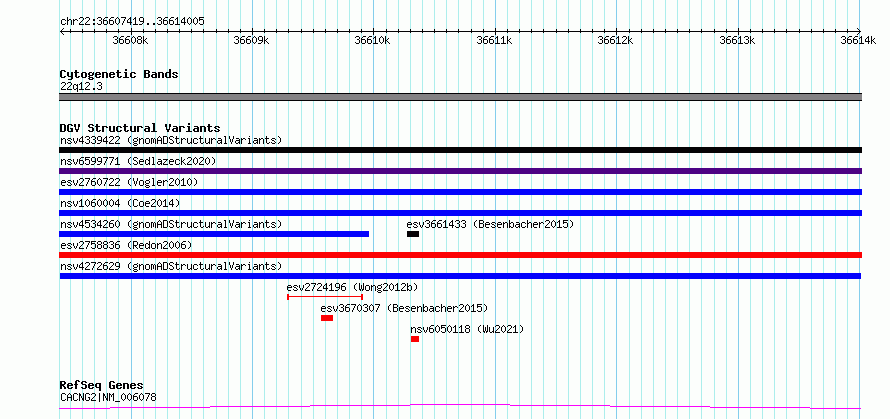Open the nsv1060004 (Coe2014) label
The image size is (890, 419).
(x=120, y=203)
